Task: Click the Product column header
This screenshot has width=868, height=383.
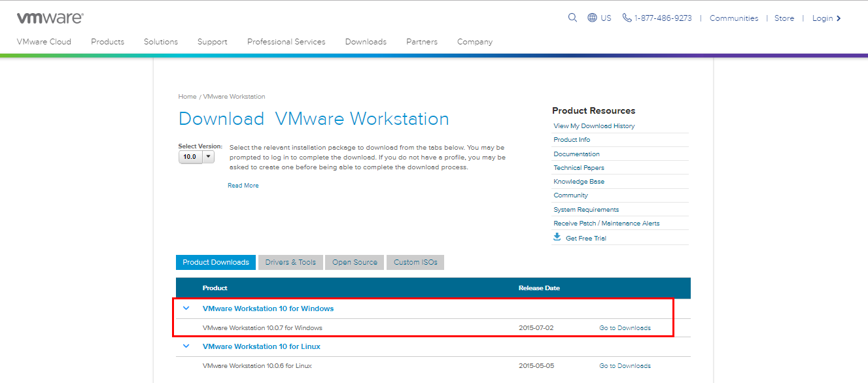Action: [215, 288]
